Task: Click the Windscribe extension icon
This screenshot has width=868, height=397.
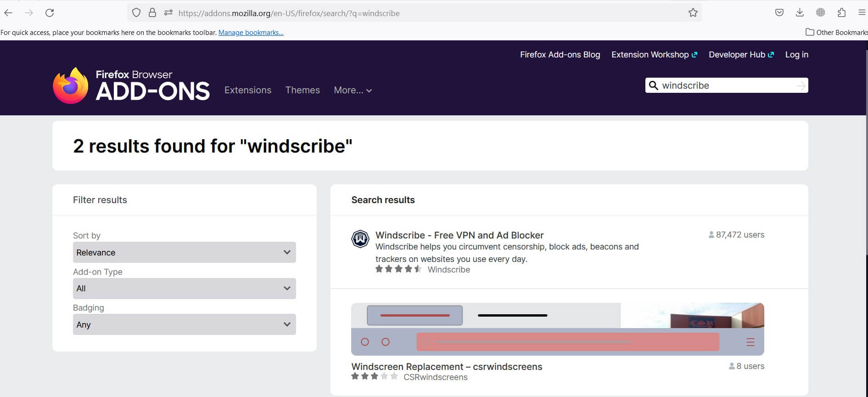Action: (360, 239)
